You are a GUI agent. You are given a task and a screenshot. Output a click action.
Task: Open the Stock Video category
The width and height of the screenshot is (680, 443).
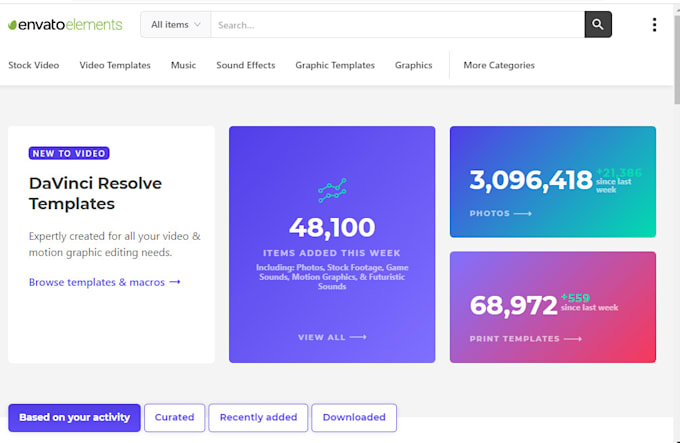pyautogui.click(x=34, y=65)
